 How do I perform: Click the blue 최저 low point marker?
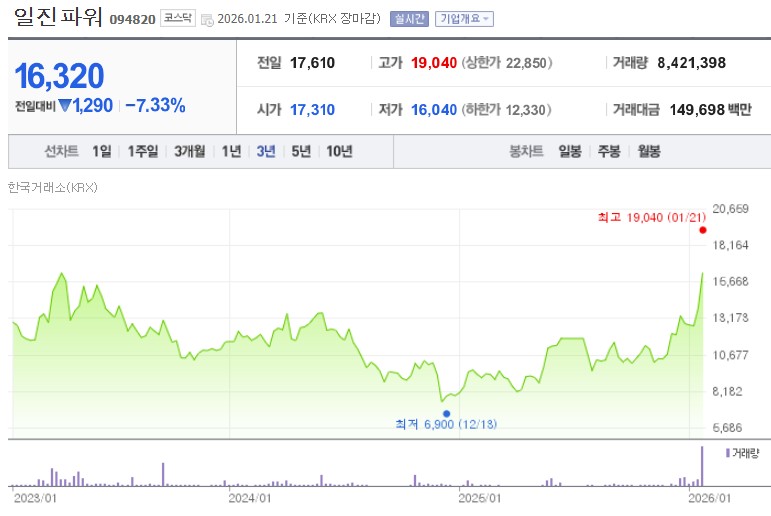coord(446,414)
